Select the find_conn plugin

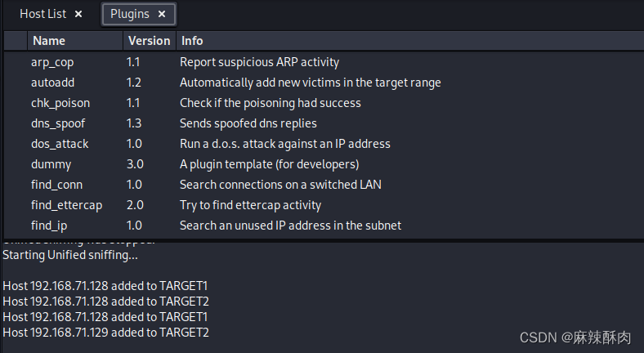324,185
